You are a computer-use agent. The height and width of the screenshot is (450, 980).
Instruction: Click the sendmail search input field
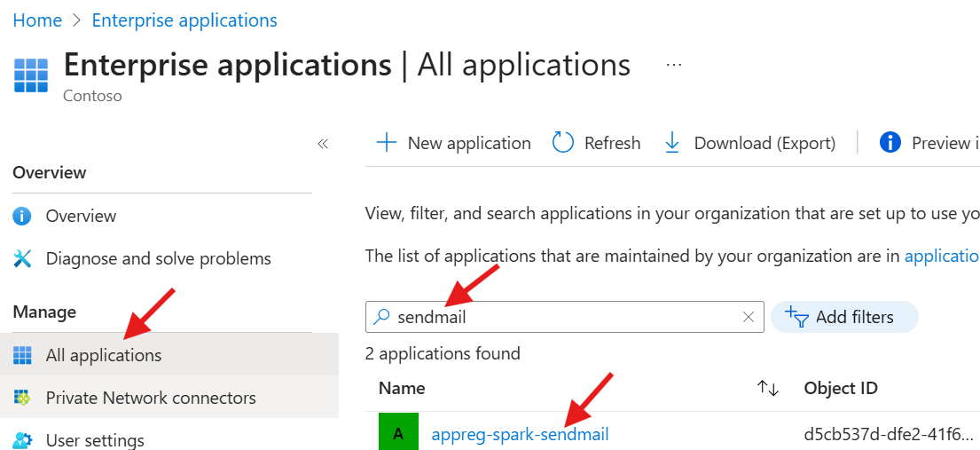pos(559,317)
